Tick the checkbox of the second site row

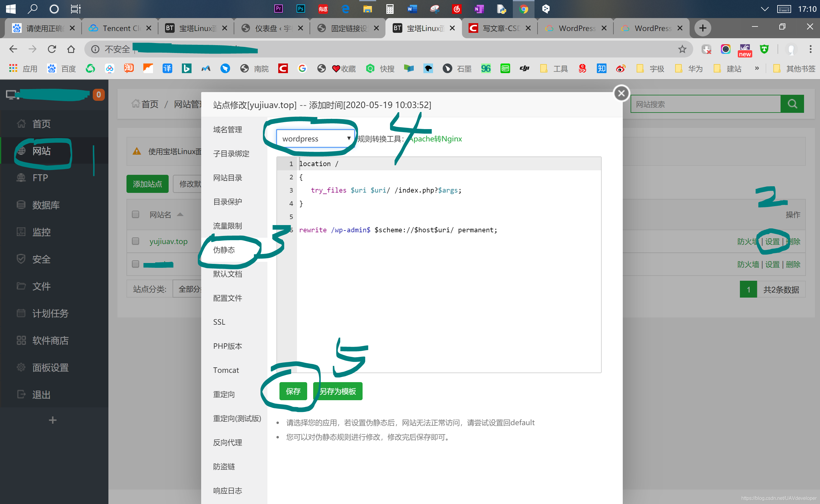pos(136,264)
